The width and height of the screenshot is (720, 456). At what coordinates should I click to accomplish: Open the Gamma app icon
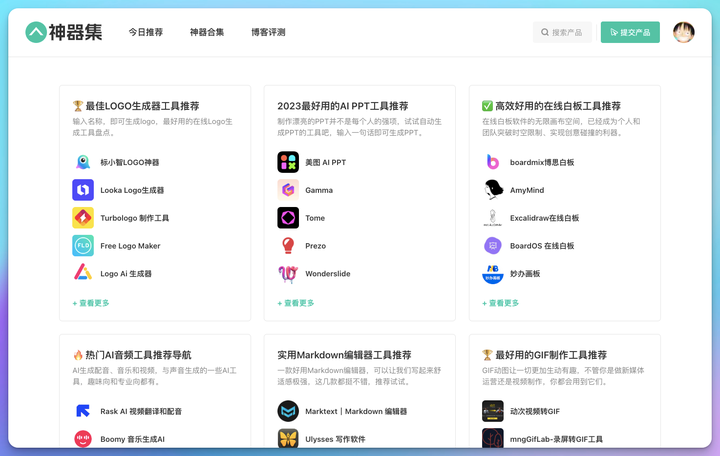[288, 190]
